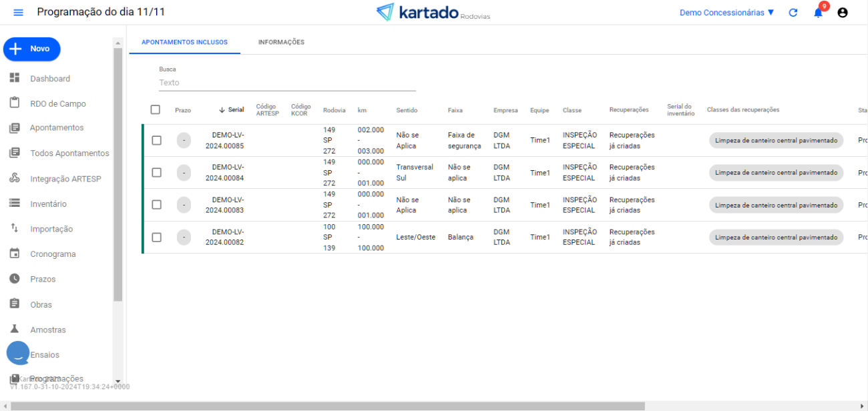This screenshot has height=411, width=868.
Task: Click the Dashboard sidebar icon
Action: pyautogui.click(x=15, y=78)
